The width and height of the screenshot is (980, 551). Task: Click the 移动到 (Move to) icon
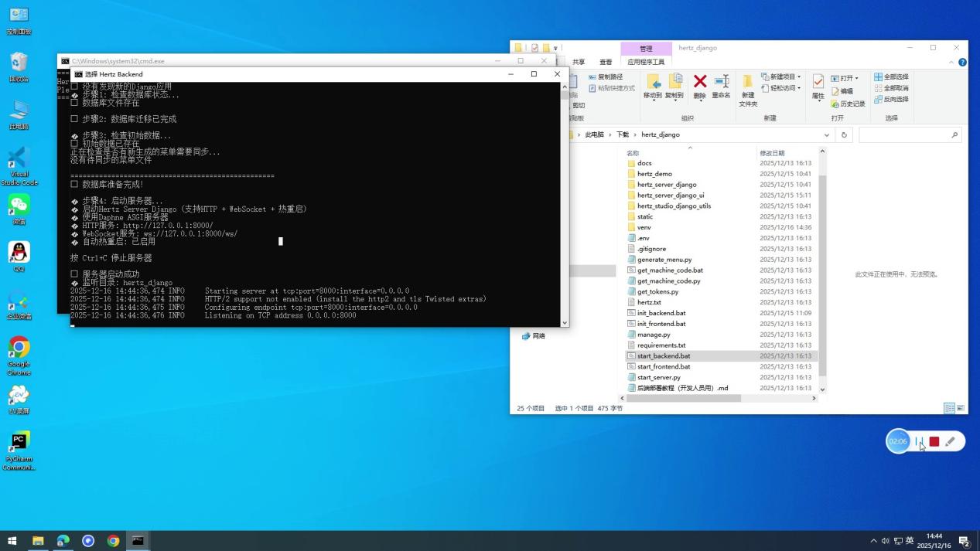tap(654, 85)
